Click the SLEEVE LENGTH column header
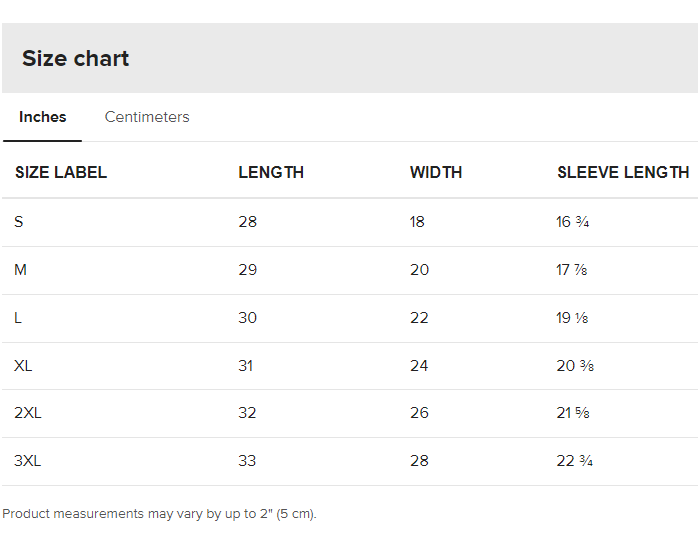Screen dimensions: 698x548 [x=623, y=172]
